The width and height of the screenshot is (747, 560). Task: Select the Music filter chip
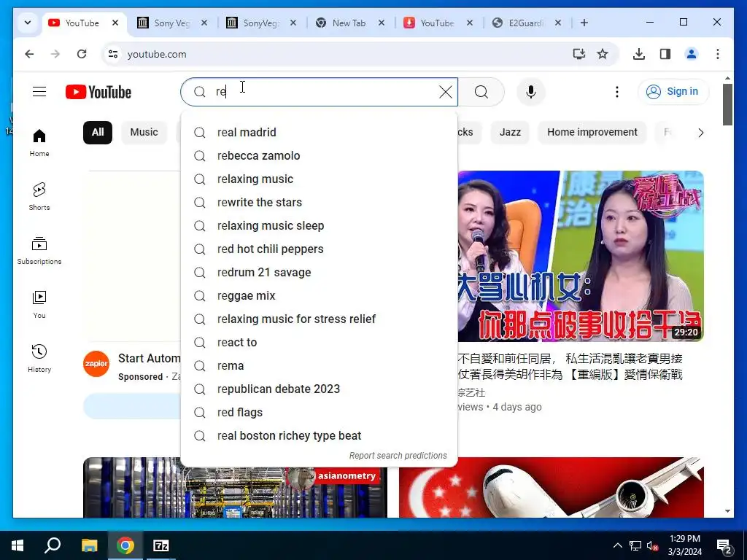(144, 133)
